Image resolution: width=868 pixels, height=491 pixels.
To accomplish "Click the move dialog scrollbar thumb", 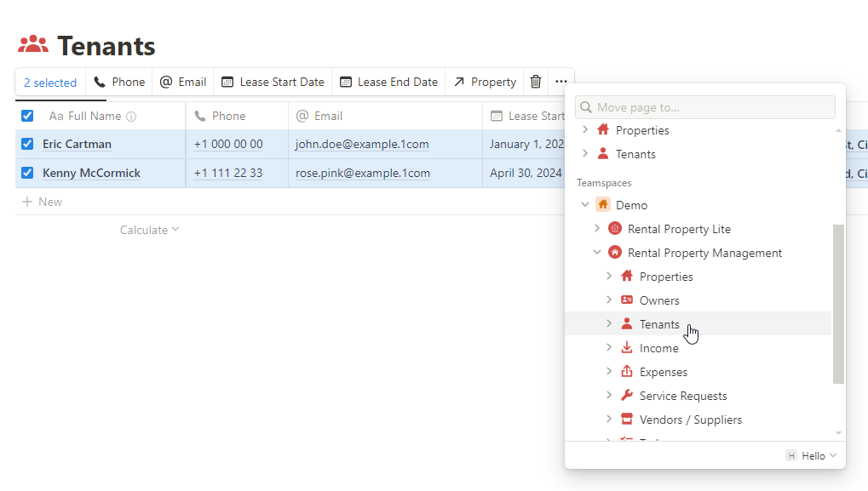I will coord(838,304).
